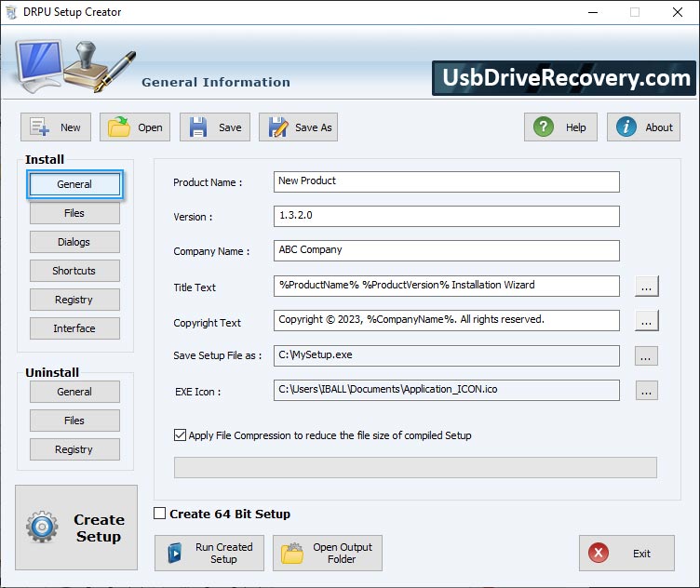Close the DRPU Setup Creator window
700x588 pixels.
(678, 12)
